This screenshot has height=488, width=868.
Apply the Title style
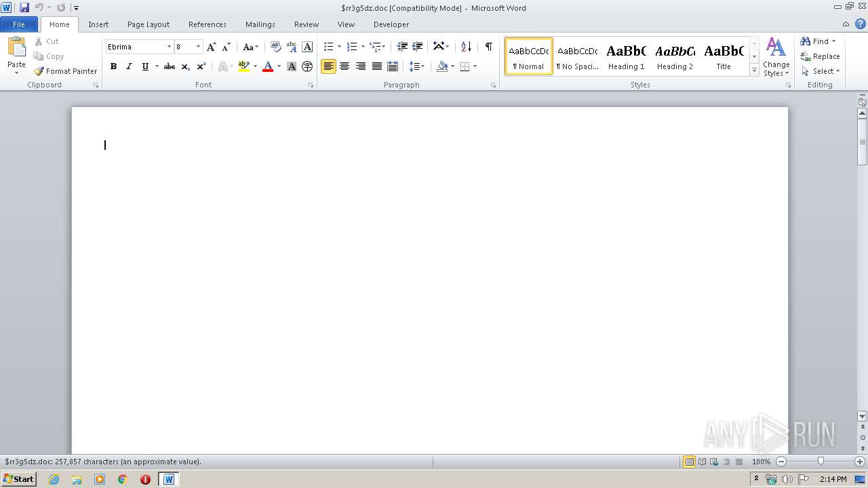724,56
